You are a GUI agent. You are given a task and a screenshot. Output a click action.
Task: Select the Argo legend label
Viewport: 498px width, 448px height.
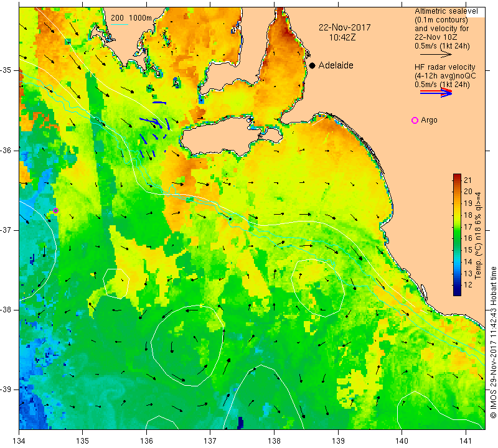coord(429,120)
